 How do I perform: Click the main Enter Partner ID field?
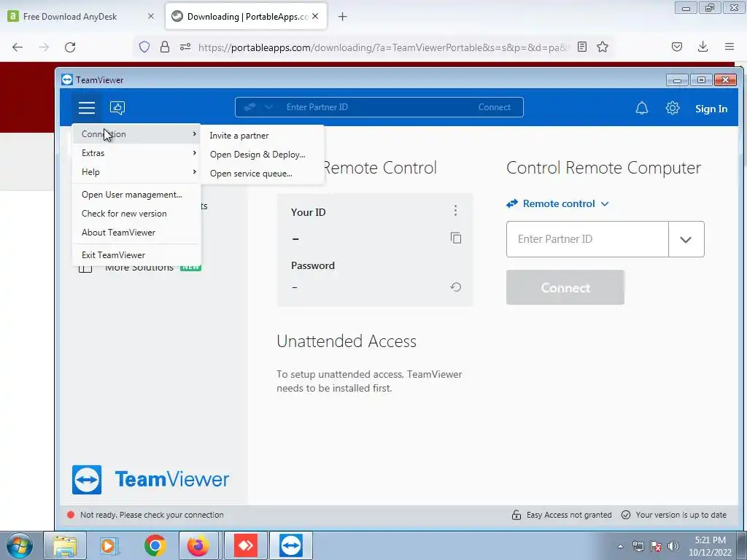point(587,239)
